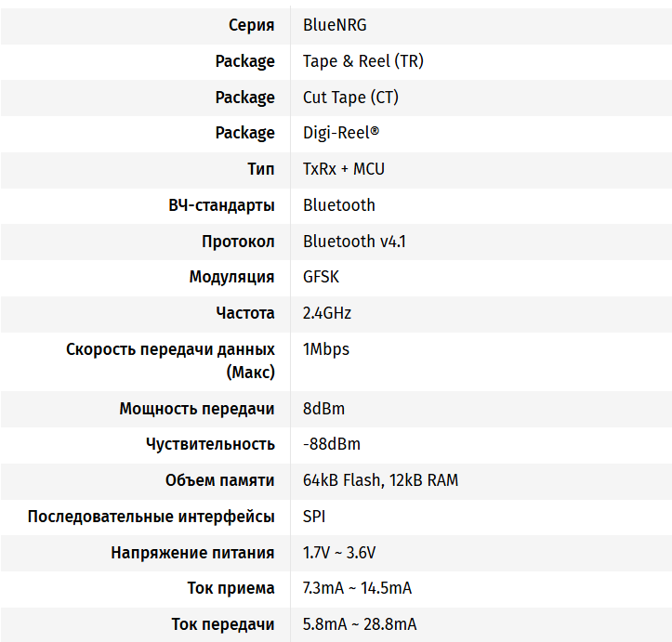Click the TxRx + MCU type value
Image resolution: width=672 pixels, height=642 pixels.
pos(343,169)
